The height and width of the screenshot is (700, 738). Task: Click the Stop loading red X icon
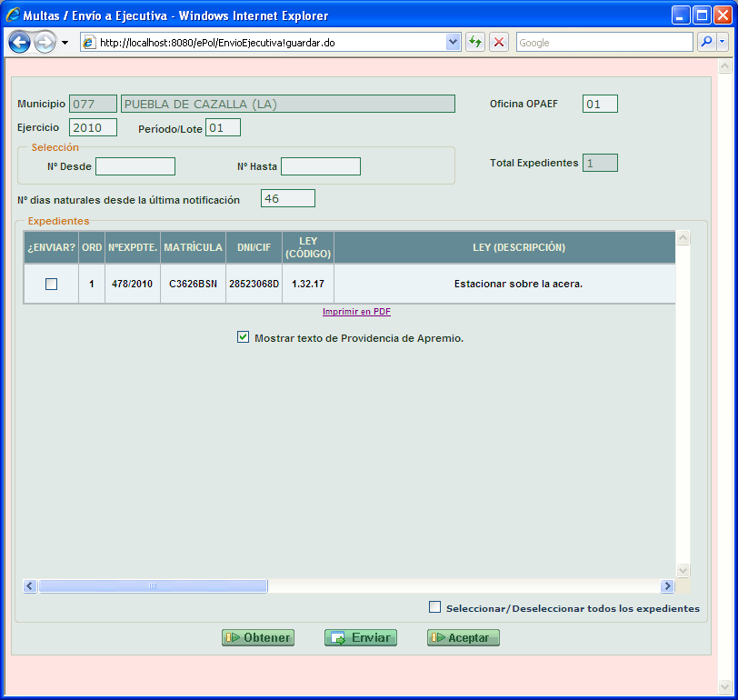[x=499, y=43]
